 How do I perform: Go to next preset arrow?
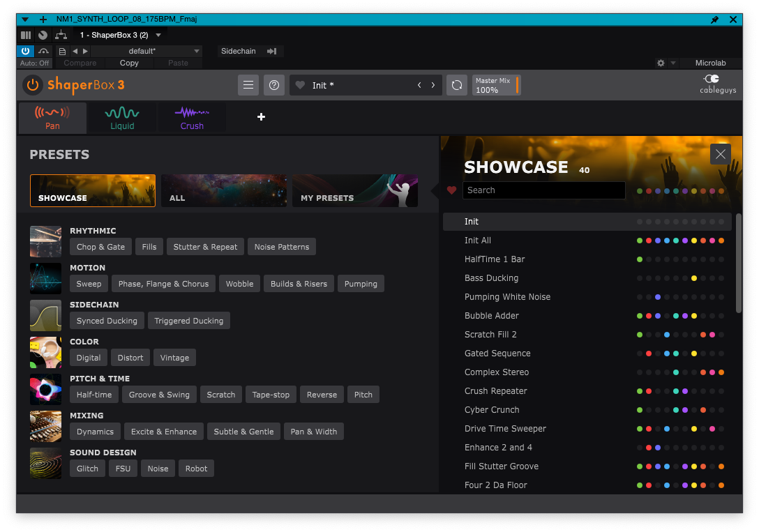[x=433, y=85]
